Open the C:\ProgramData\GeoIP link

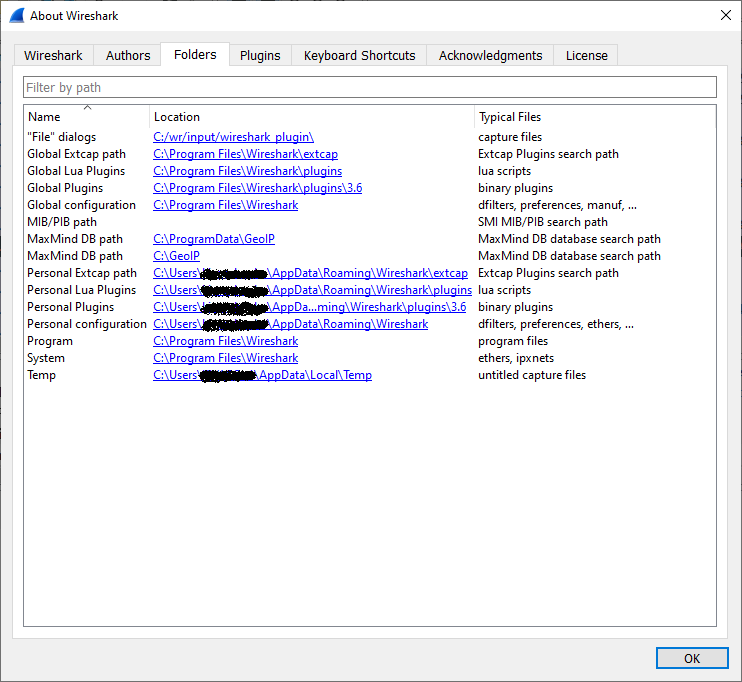(214, 239)
